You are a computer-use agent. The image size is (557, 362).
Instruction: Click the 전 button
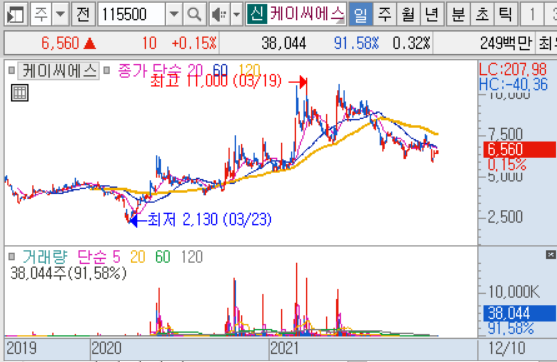click(83, 15)
